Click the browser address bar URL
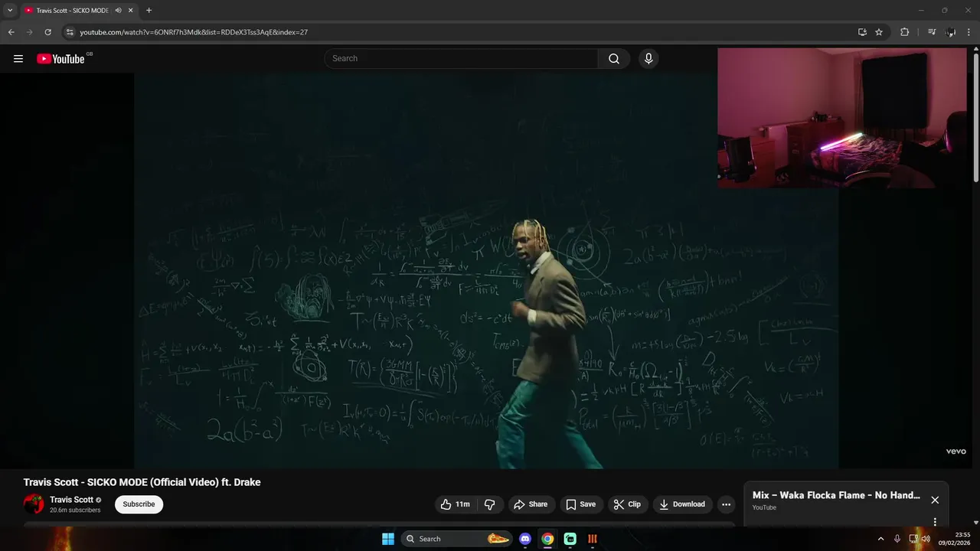The height and width of the screenshot is (551, 980). click(x=194, y=32)
